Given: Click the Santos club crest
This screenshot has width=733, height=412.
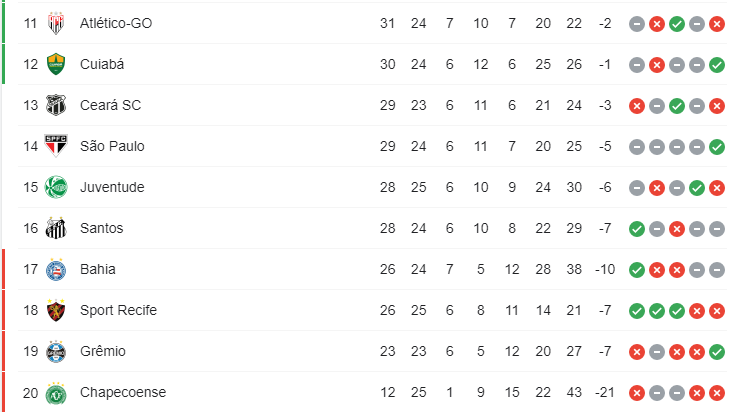Looking at the screenshot, I should pyautogui.click(x=56, y=228).
